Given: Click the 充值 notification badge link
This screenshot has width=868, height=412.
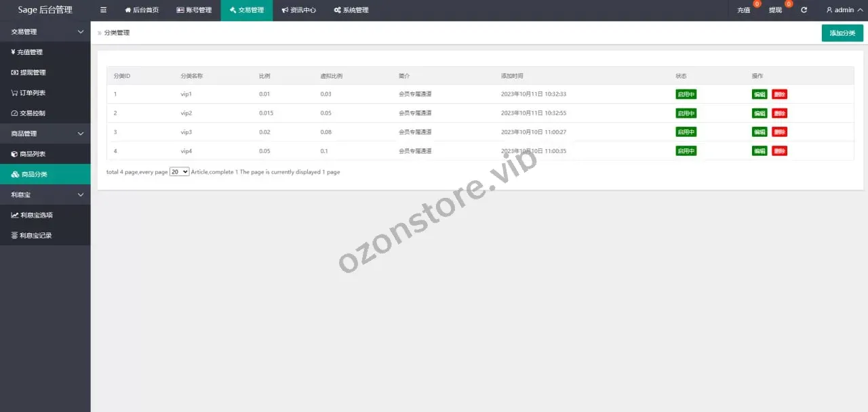Looking at the screenshot, I should [x=744, y=10].
